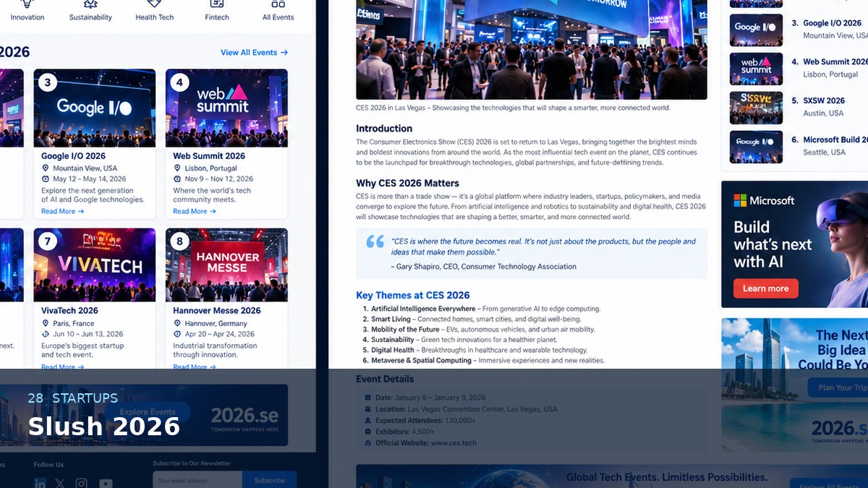
Task: Click the CES 2026 hero photo
Action: point(532,50)
